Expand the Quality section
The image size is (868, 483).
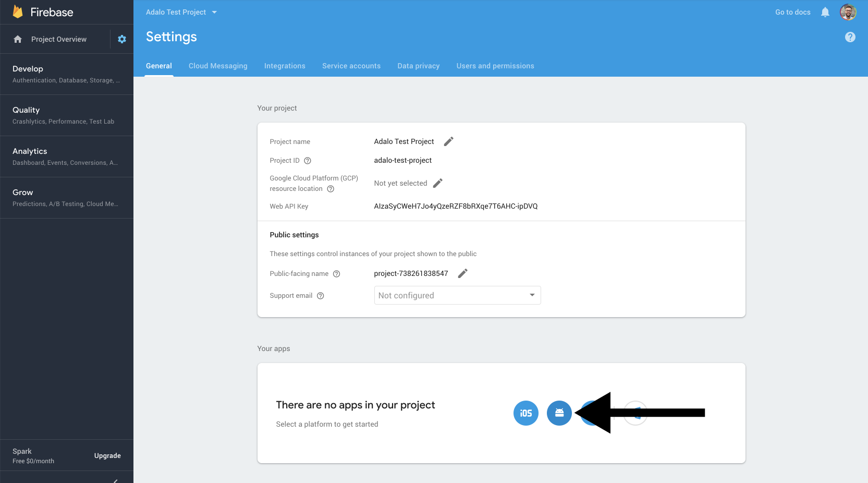point(67,115)
